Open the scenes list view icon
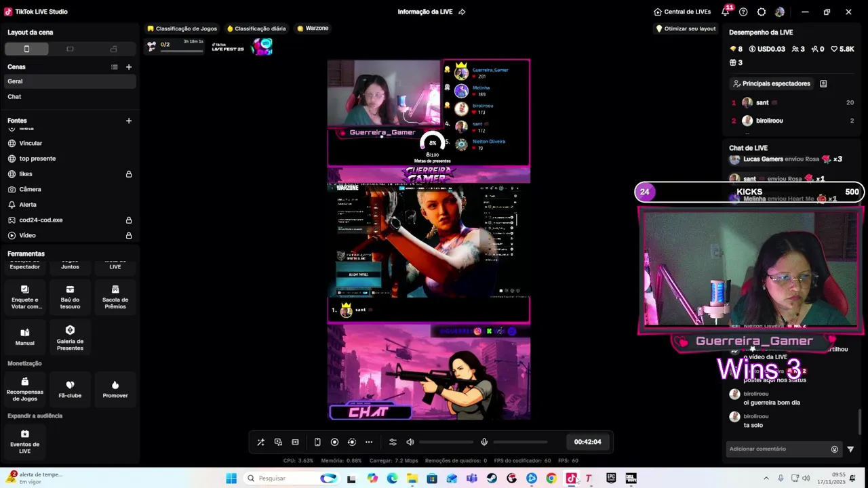 point(114,67)
